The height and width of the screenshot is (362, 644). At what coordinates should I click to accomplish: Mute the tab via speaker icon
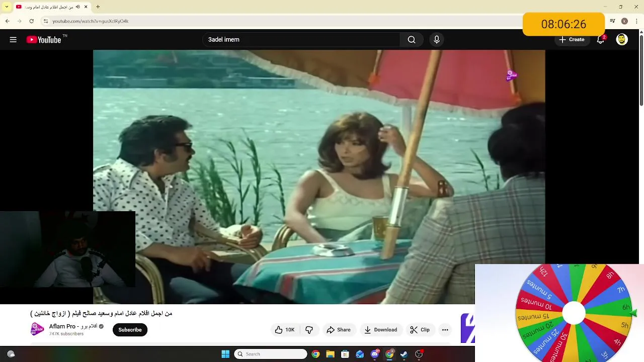77,7
